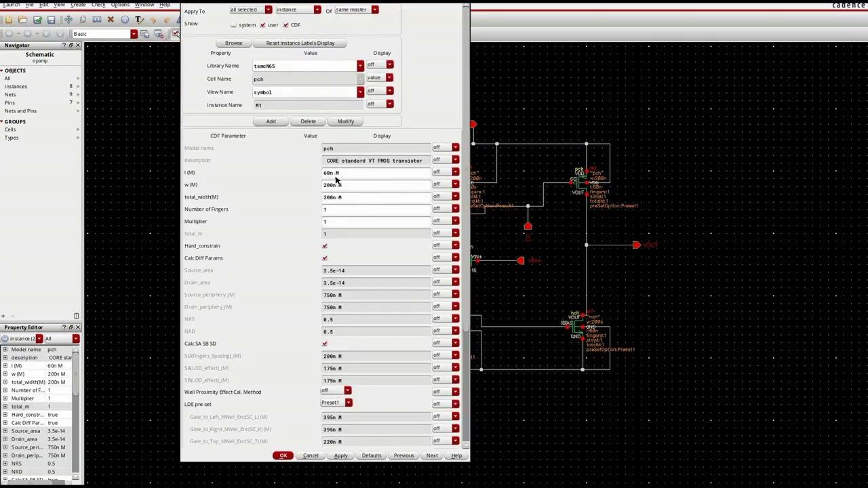Open Library Name dropdown arrow
Image resolution: width=868 pixels, height=488 pixels.
click(360, 66)
